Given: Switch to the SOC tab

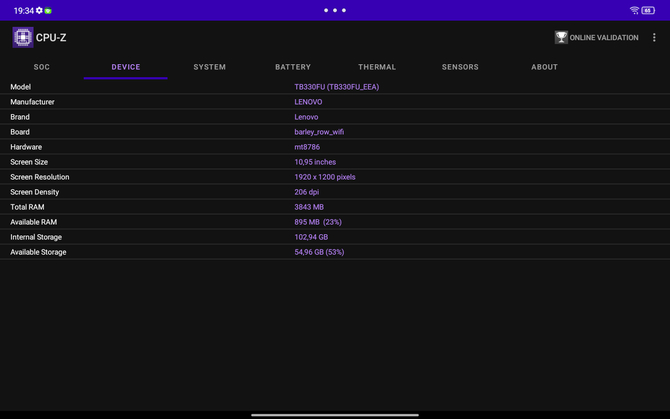Looking at the screenshot, I should (x=42, y=67).
